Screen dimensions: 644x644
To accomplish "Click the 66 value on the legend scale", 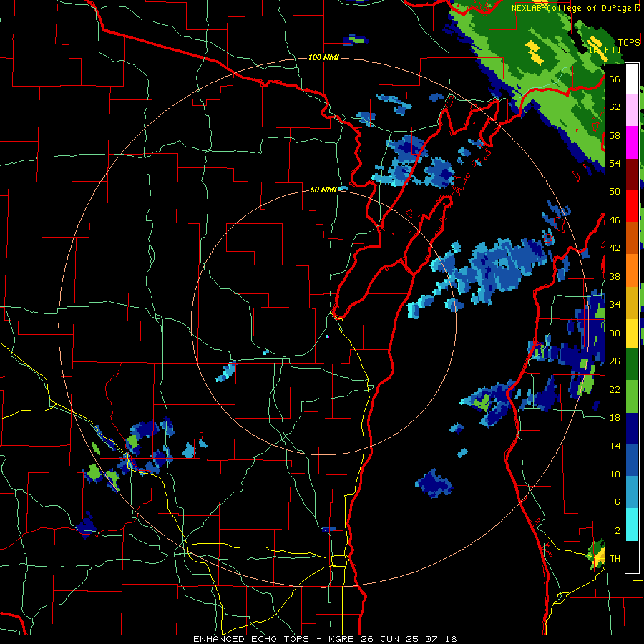I will point(615,79).
